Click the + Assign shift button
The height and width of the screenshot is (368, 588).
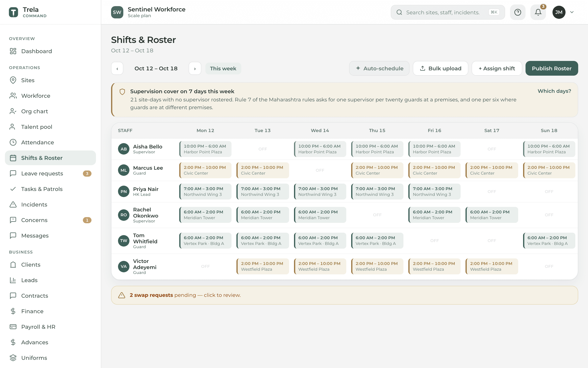point(497,68)
